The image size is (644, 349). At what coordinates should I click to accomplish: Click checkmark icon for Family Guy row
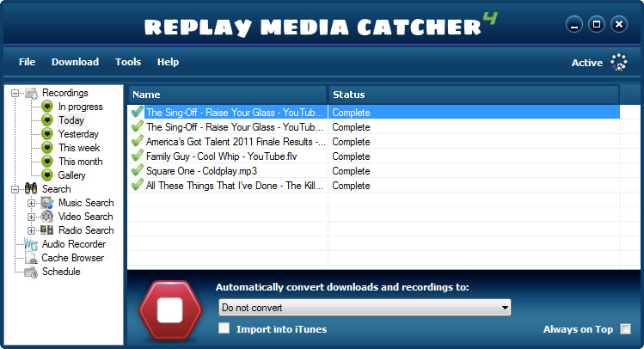click(138, 156)
